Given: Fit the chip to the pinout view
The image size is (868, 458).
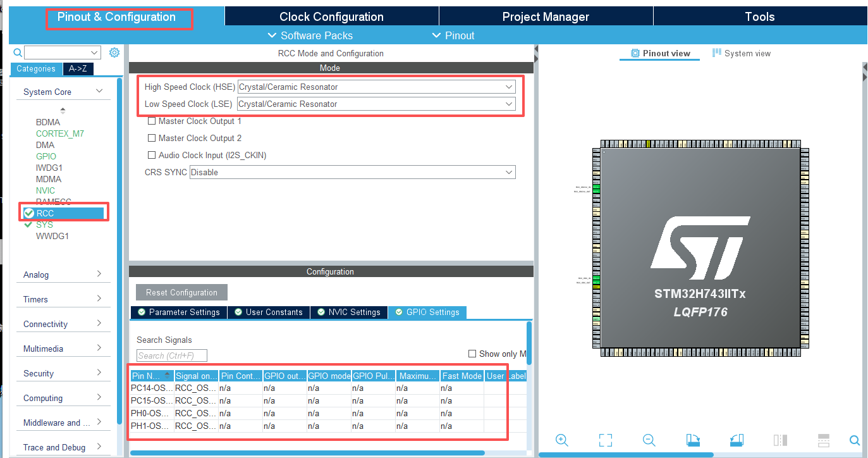Looking at the screenshot, I should coord(605,440).
